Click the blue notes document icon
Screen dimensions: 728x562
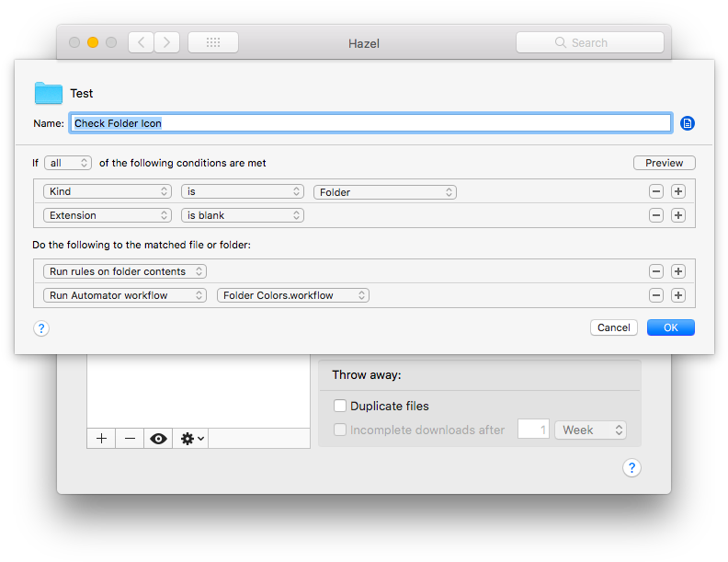coord(688,123)
